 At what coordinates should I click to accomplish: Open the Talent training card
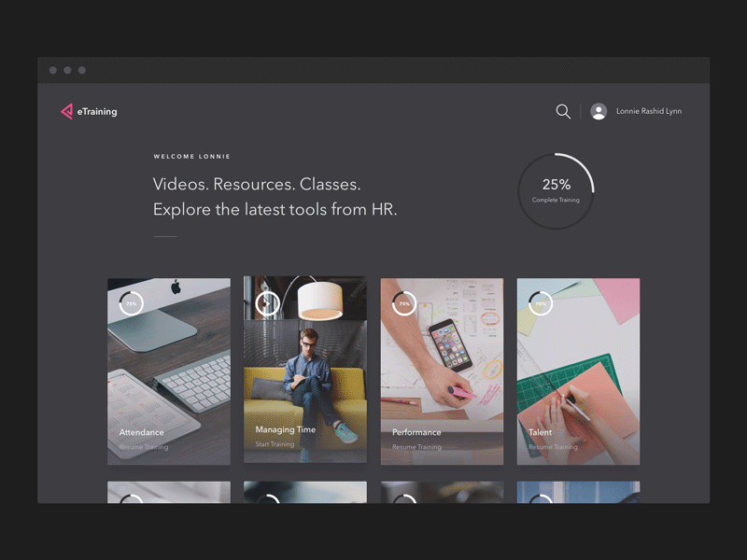(578, 371)
